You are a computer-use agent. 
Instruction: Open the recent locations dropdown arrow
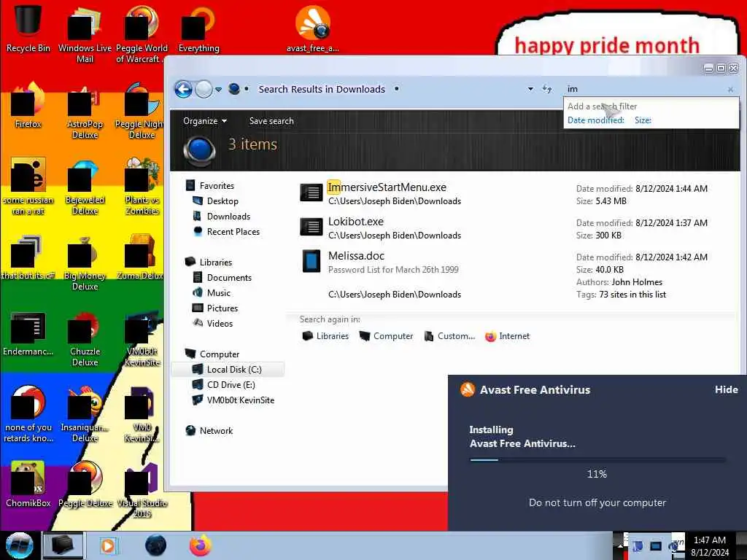point(218,90)
